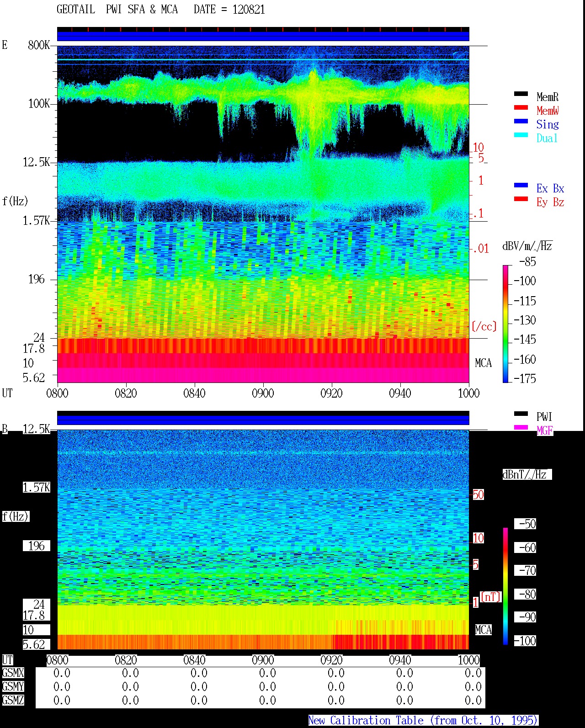Click the blue Ex Bx legend swatch
Viewport: 585px width, 728px height.
[x=521, y=186]
